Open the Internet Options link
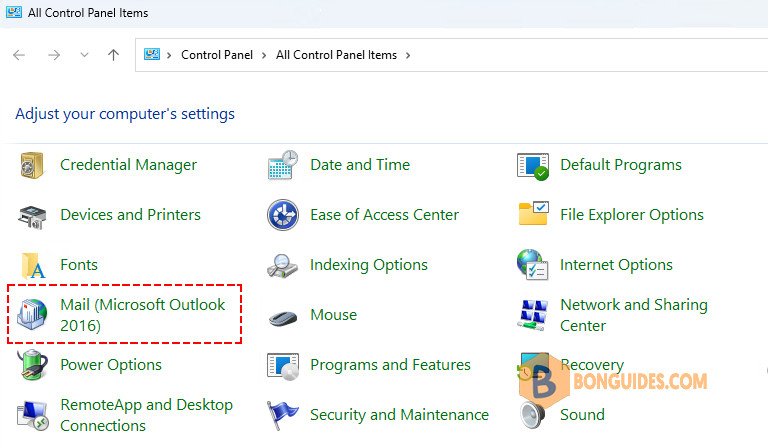The width and height of the screenshot is (768, 446). coord(616,265)
